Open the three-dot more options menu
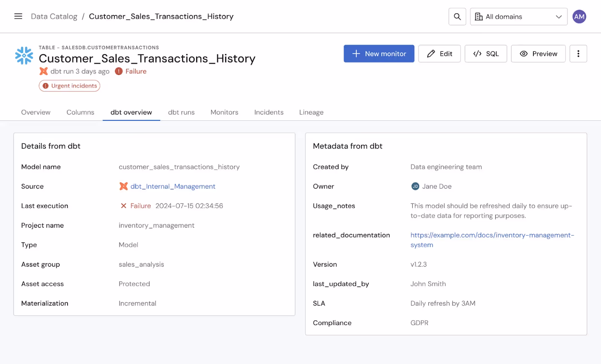Viewport: 601px width, 364px height. (x=578, y=54)
